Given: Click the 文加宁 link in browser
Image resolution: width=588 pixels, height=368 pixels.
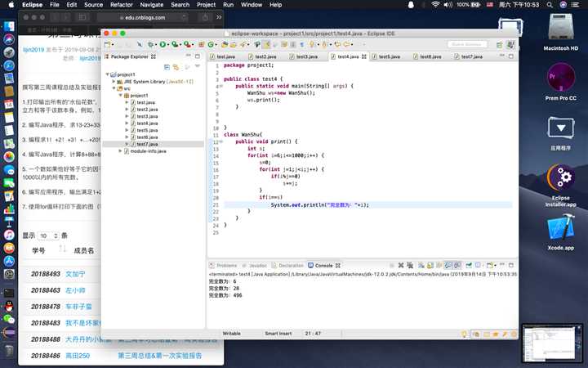Looking at the screenshot, I should coord(75,274).
